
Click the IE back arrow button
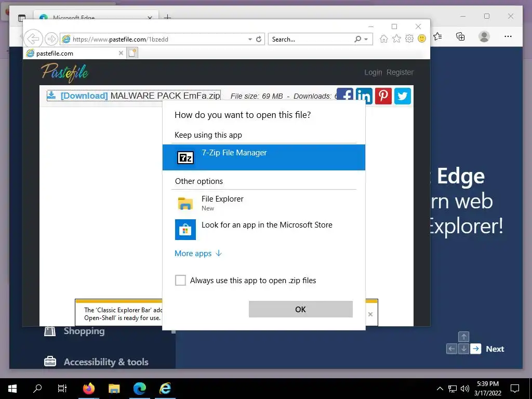(x=33, y=39)
